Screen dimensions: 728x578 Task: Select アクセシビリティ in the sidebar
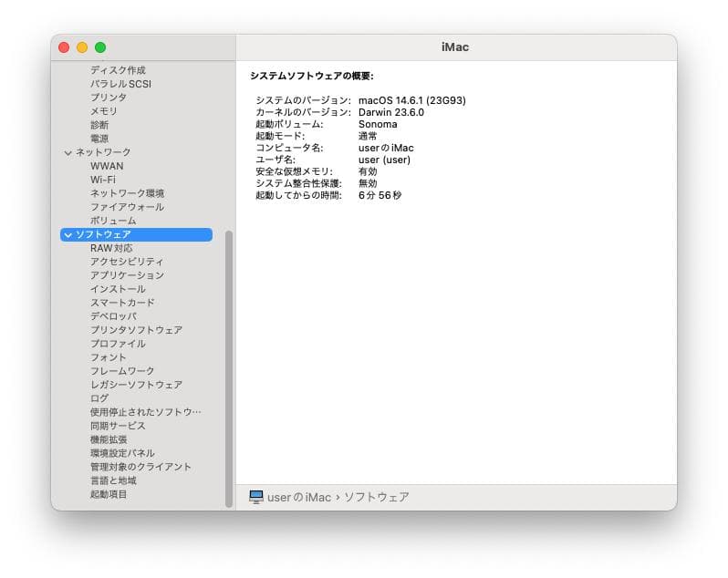point(127,262)
